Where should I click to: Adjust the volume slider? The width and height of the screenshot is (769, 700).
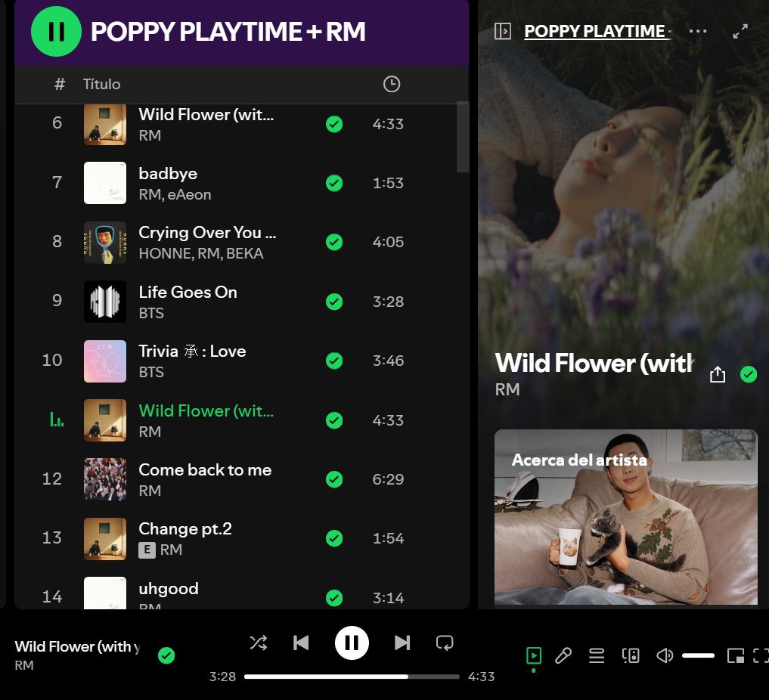tap(698, 655)
